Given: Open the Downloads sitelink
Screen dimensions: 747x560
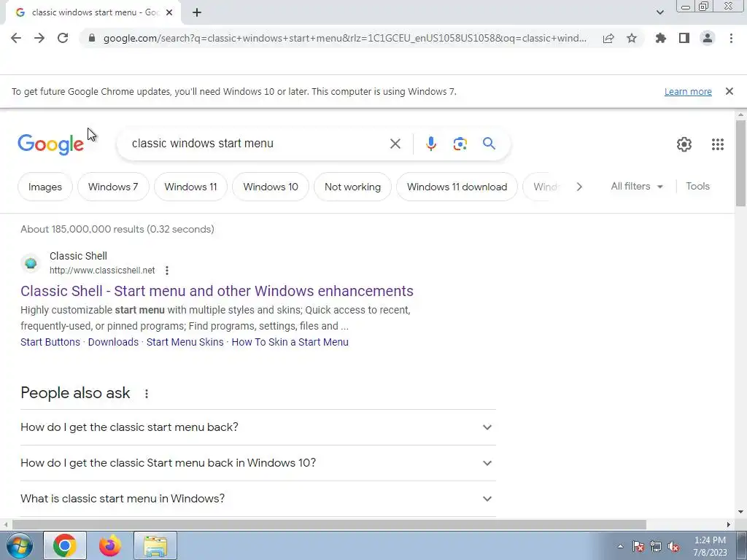Looking at the screenshot, I should (113, 342).
